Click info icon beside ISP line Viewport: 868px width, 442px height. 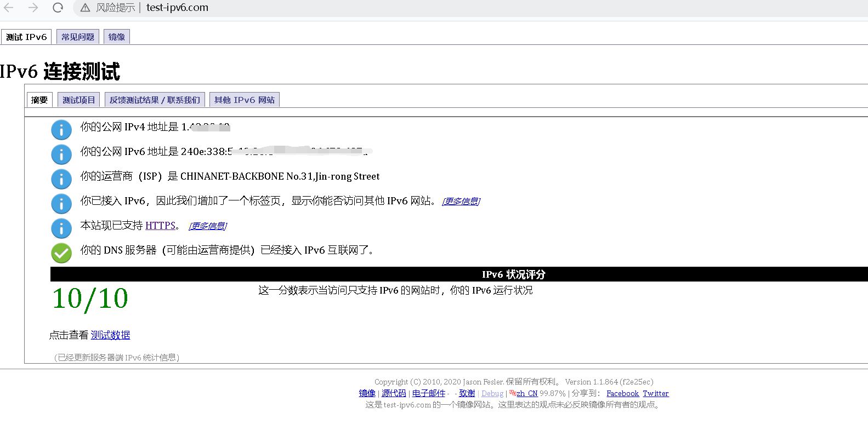61,179
